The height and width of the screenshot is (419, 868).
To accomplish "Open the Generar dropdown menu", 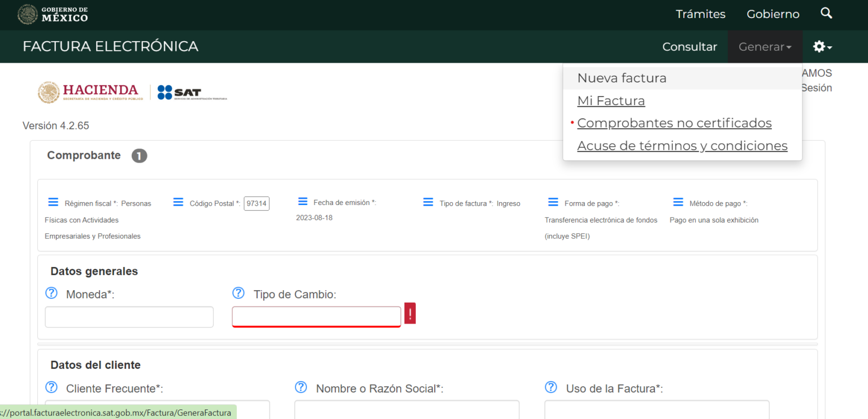I will 765,46.
